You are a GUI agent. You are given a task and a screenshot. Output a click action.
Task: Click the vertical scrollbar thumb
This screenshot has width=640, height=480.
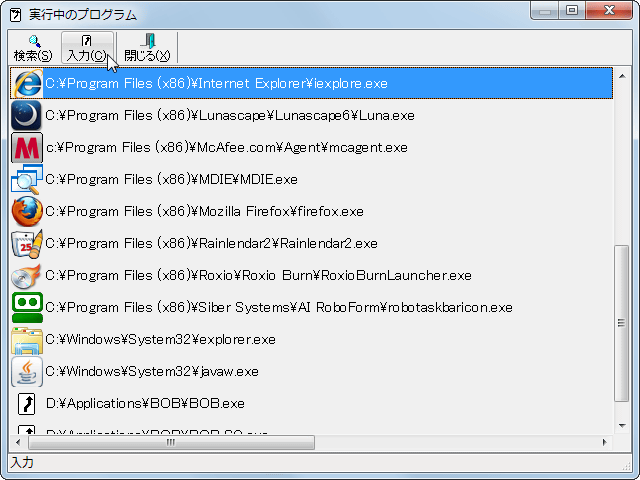(622, 323)
